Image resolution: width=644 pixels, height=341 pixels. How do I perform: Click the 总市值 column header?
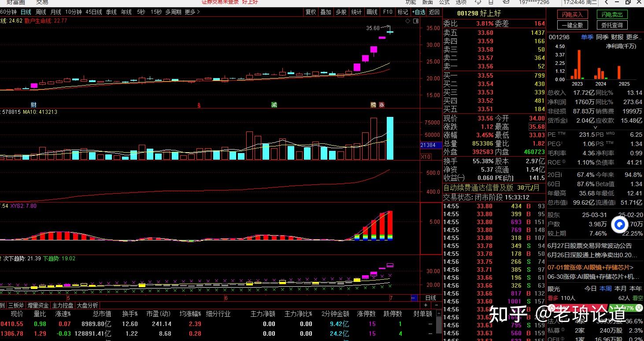point(102,314)
